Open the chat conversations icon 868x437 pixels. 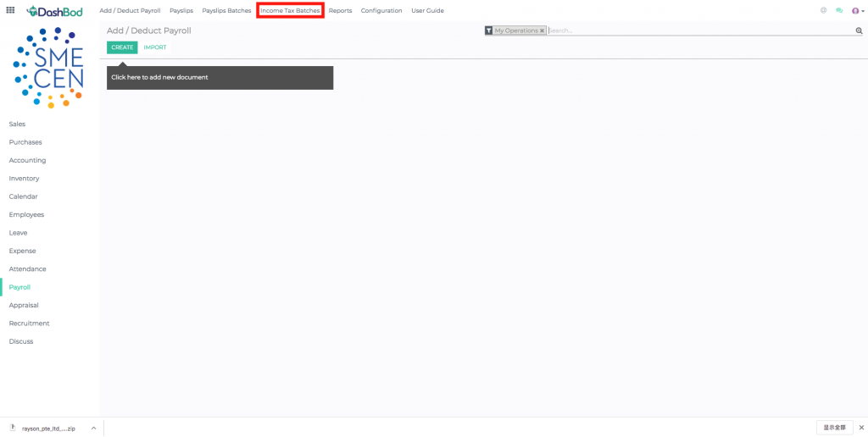(839, 10)
